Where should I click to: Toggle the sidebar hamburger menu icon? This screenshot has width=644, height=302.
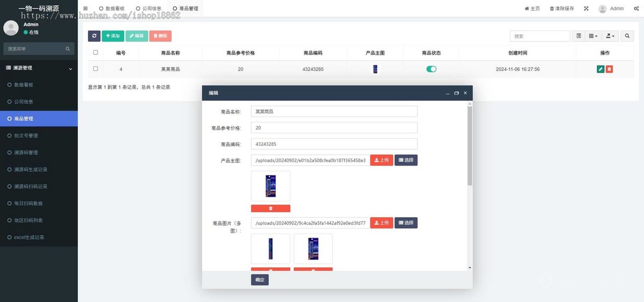(85, 9)
